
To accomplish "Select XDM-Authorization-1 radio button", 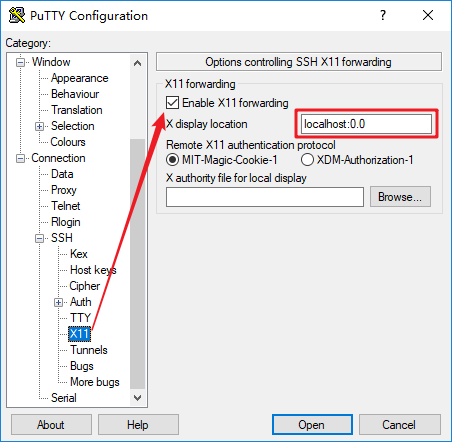I will pos(307,160).
